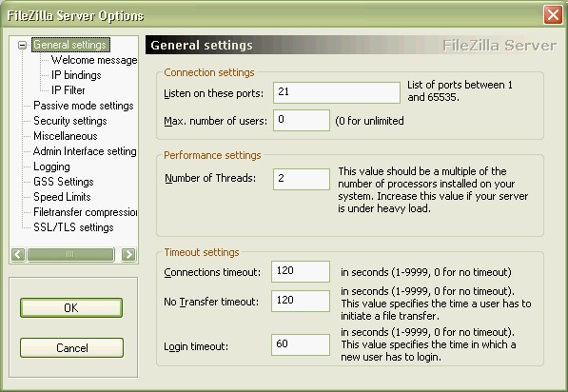The image size is (568, 392).
Task: Click the horizontal scrollbar thumb in tree
Action: click(x=70, y=255)
